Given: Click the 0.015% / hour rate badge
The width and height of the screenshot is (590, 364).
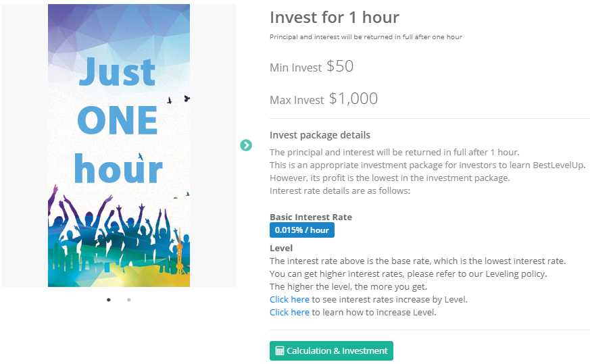Looking at the screenshot, I should [x=301, y=230].
